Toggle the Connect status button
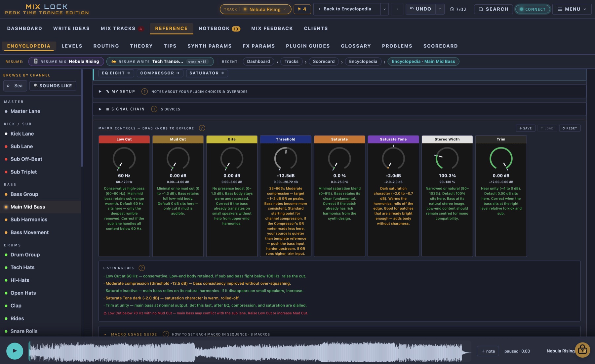The image size is (595, 364). click(532, 9)
